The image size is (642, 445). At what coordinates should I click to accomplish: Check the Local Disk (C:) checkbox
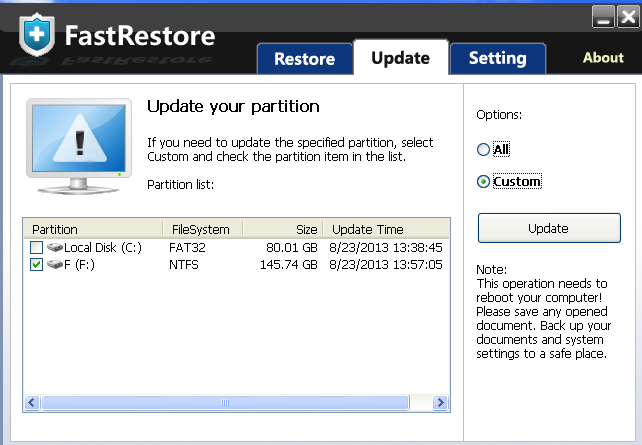click(37, 247)
